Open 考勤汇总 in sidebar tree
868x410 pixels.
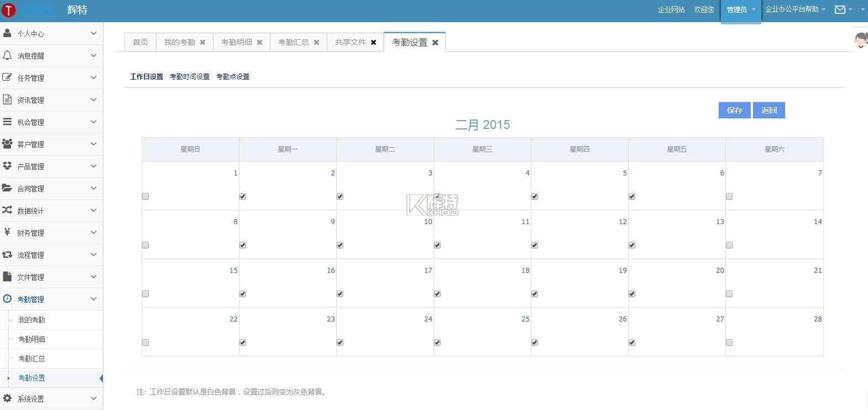coord(32,359)
